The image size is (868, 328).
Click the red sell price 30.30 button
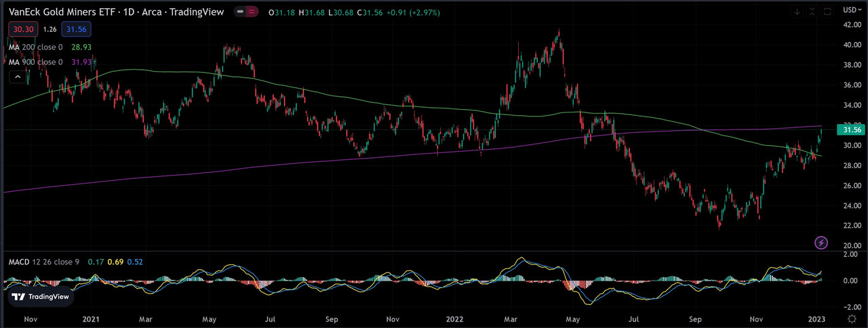coord(22,29)
